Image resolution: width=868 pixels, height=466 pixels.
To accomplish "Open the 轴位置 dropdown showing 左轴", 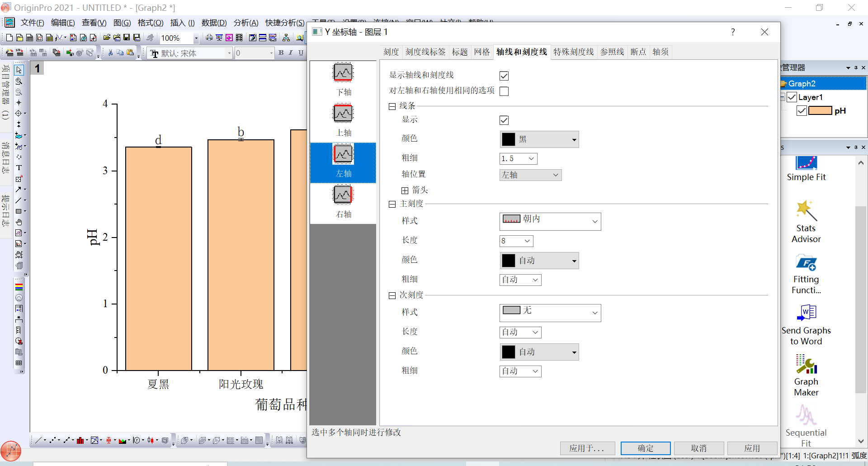I will pos(530,175).
